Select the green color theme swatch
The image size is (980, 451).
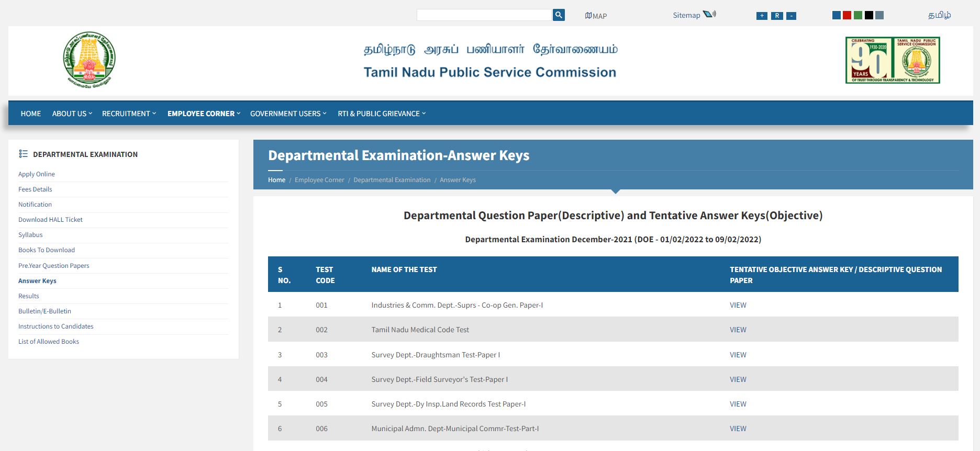[x=858, y=15]
